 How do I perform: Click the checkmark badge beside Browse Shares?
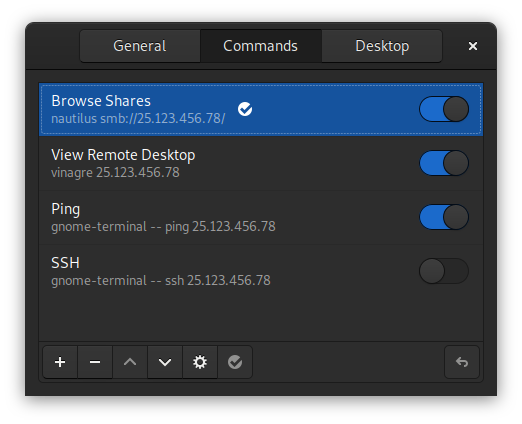coord(245,109)
